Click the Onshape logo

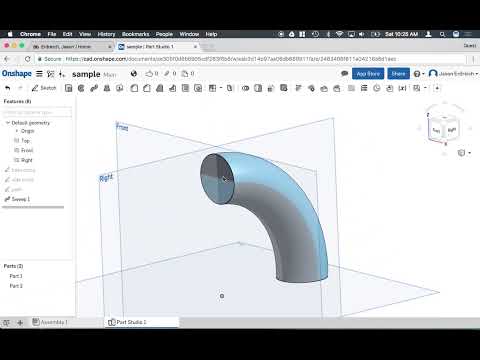click(x=17, y=74)
